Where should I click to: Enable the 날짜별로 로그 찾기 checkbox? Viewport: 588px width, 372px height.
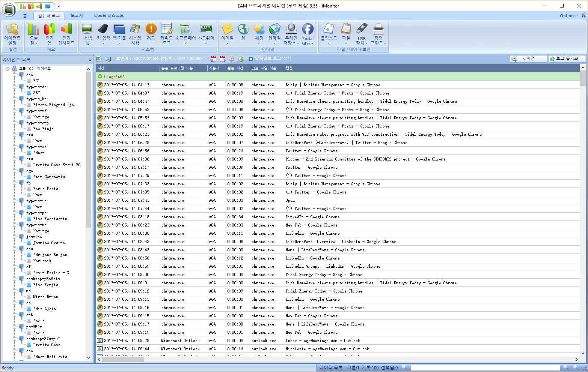(251, 59)
